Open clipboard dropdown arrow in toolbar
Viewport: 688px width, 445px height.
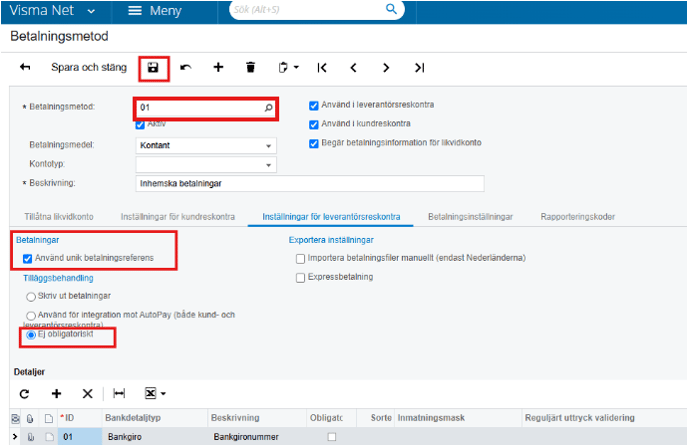(x=296, y=68)
